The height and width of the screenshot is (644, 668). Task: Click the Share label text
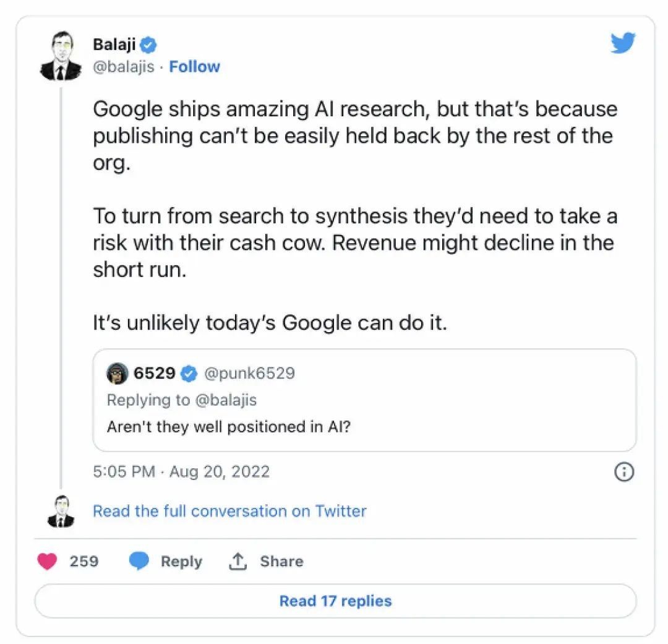(x=281, y=561)
